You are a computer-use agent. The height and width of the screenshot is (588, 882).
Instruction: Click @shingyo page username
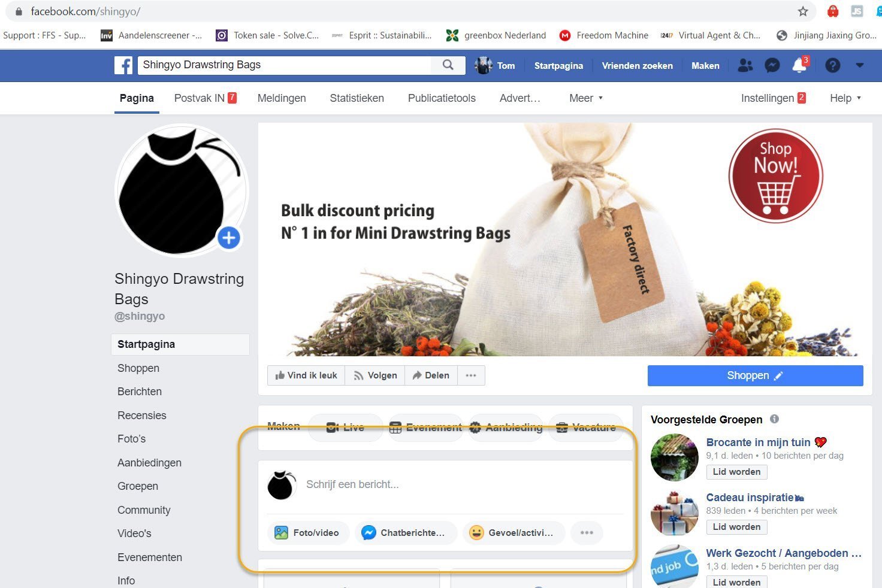(x=140, y=316)
